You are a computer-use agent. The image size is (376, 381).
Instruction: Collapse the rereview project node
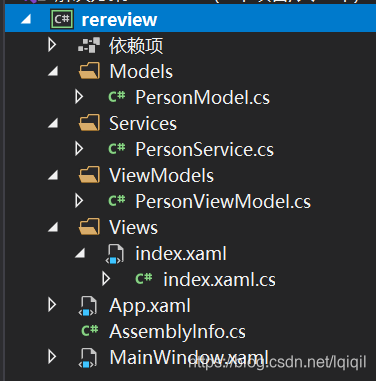coord(26,19)
